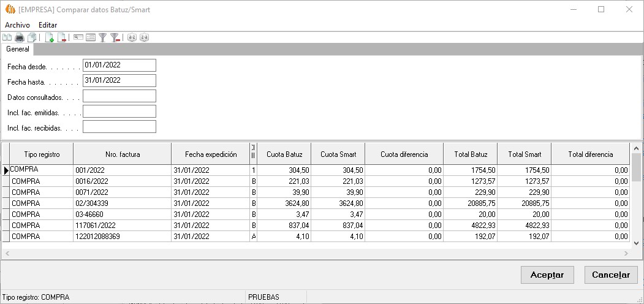Select the General tab

[x=18, y=49]
